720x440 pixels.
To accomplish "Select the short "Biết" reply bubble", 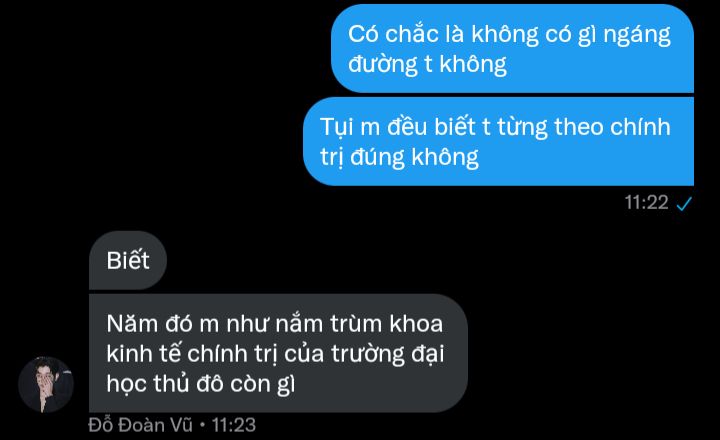I will point(128,260).
